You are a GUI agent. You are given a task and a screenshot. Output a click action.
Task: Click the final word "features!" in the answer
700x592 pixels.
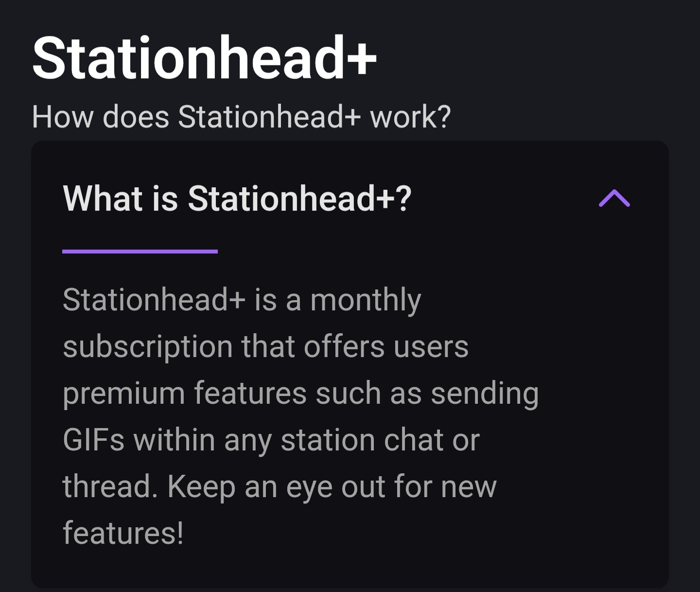[x=123, y=533]
